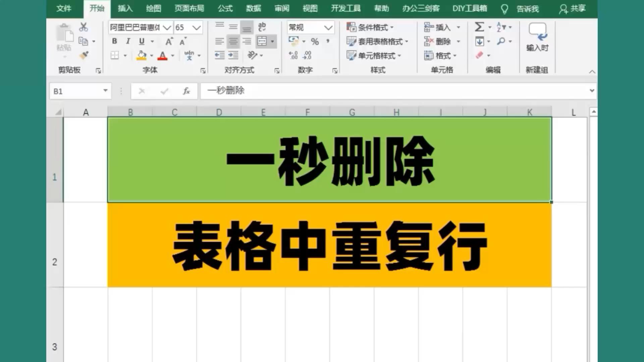
Task: Switch to the 插入 tab
Action: (125, 8)
